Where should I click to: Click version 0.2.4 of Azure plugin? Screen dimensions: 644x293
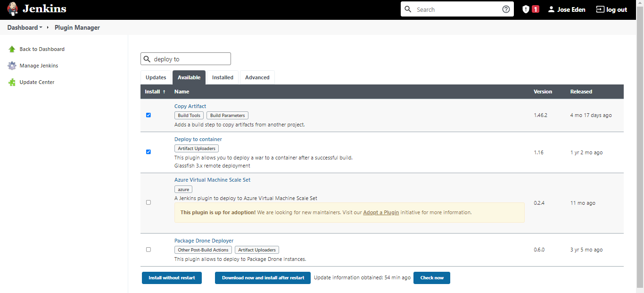[539, 203]
